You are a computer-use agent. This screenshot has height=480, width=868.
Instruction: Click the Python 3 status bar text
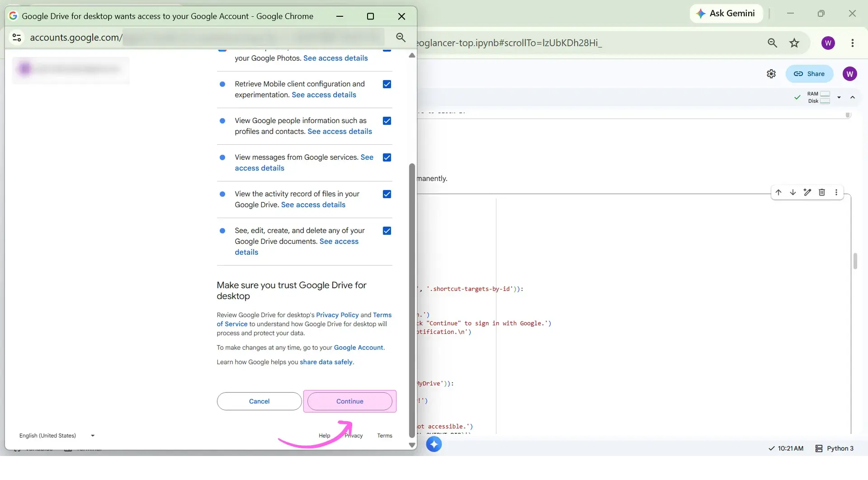point(840,448)
